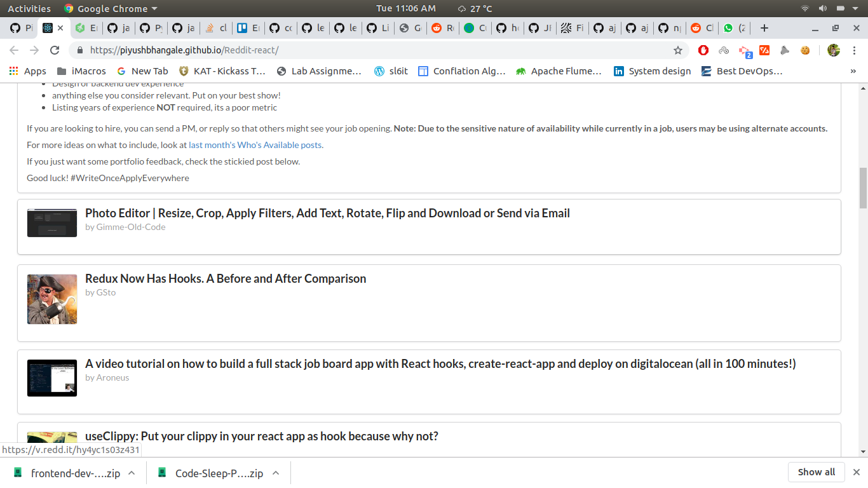The height and width of the screenshot is (488, 868).
Task: Expand options for frontend-dev zip download
Action: pyautogui.click(x=132, y=473)
